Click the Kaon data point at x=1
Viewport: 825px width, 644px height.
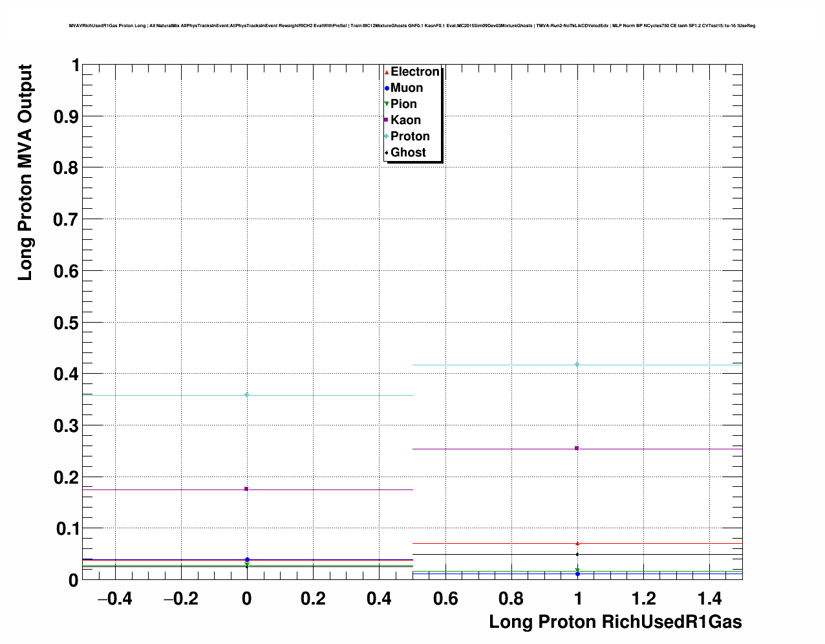coord(577,448)
